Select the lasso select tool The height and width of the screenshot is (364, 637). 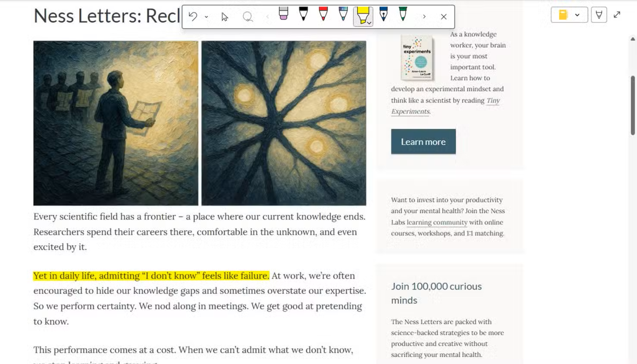click(x=247, y=16)
